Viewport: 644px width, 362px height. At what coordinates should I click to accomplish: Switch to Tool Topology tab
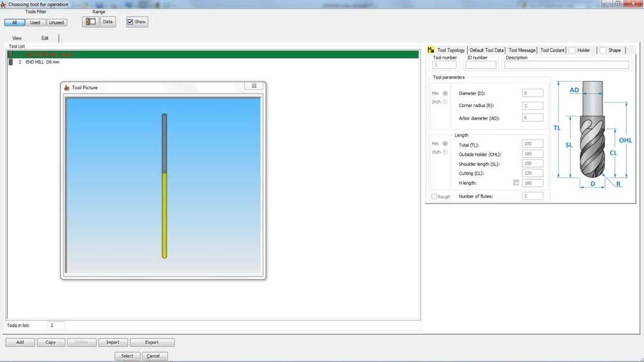tap(450, 50)
